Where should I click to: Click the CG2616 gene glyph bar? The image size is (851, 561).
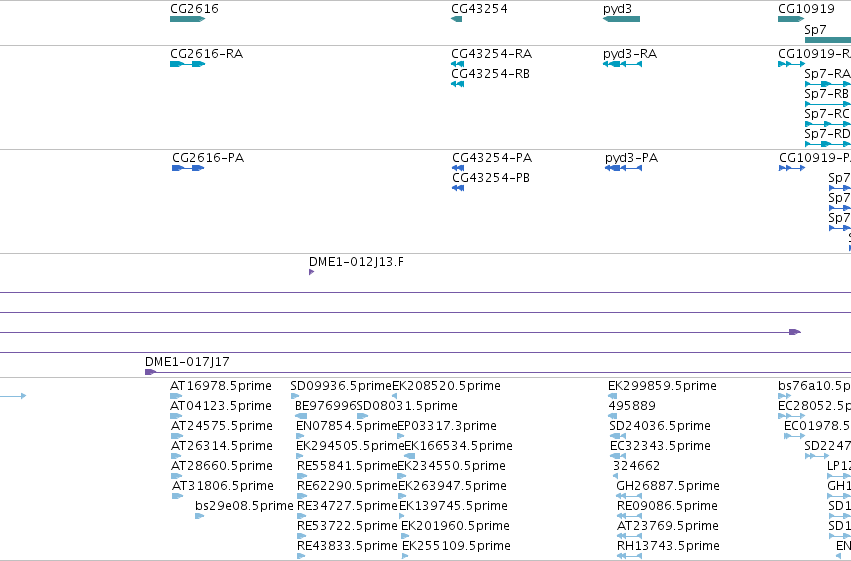187,19
